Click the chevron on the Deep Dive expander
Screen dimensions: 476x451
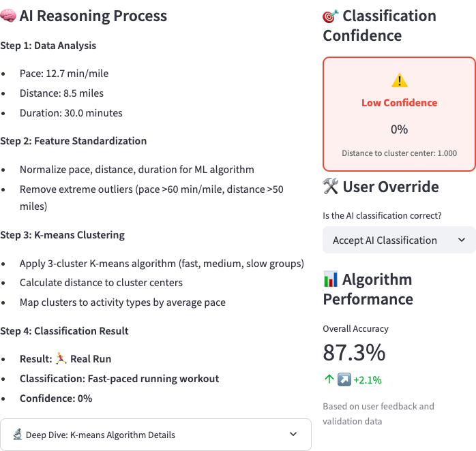pos(293,435)
